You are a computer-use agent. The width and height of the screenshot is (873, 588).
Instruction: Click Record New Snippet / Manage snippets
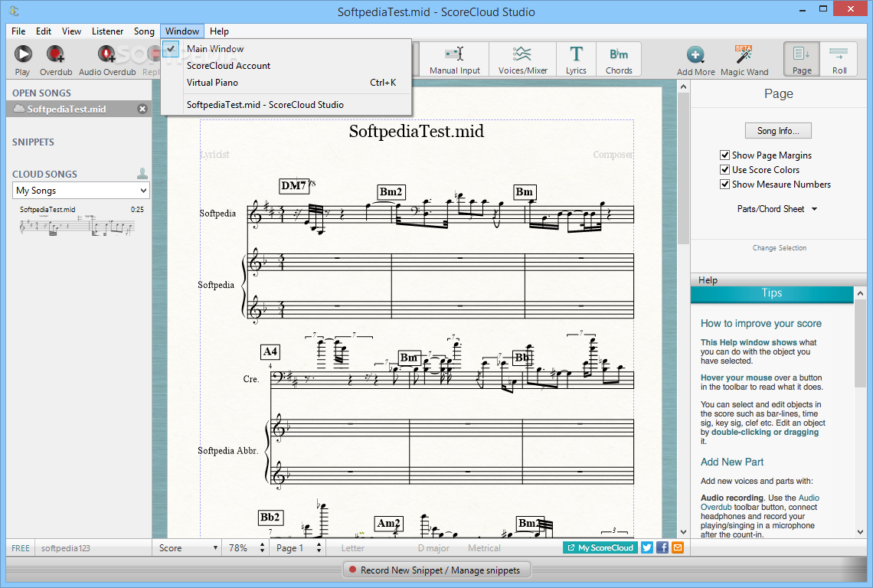436,570
